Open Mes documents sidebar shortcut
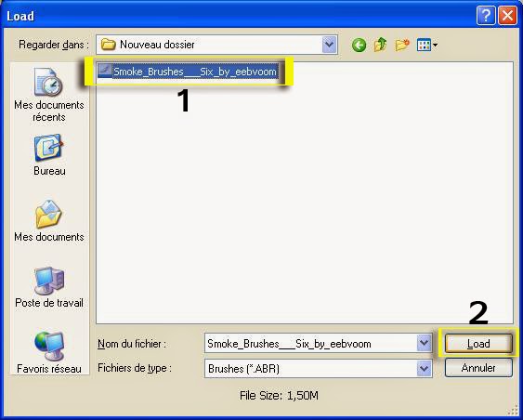Viewport: 523px width, 420px height. pyautogui.click(x=49, y=221)
